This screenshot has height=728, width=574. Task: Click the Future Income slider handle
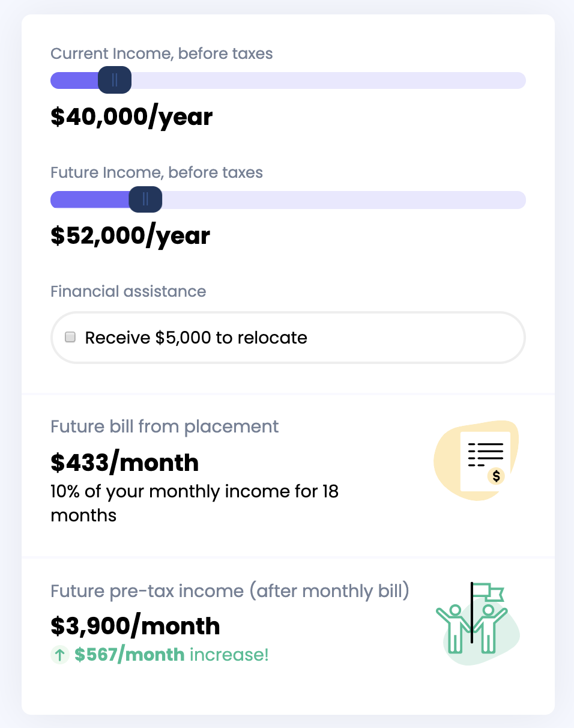point(145,199)
